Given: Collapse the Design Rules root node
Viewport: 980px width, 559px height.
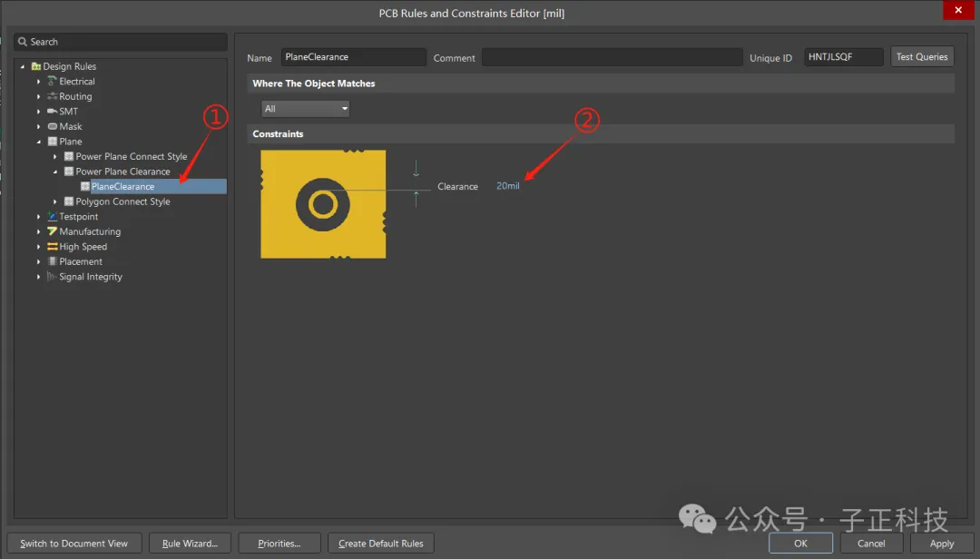Looking at the screenshot, I should click(x=23, y=66).
